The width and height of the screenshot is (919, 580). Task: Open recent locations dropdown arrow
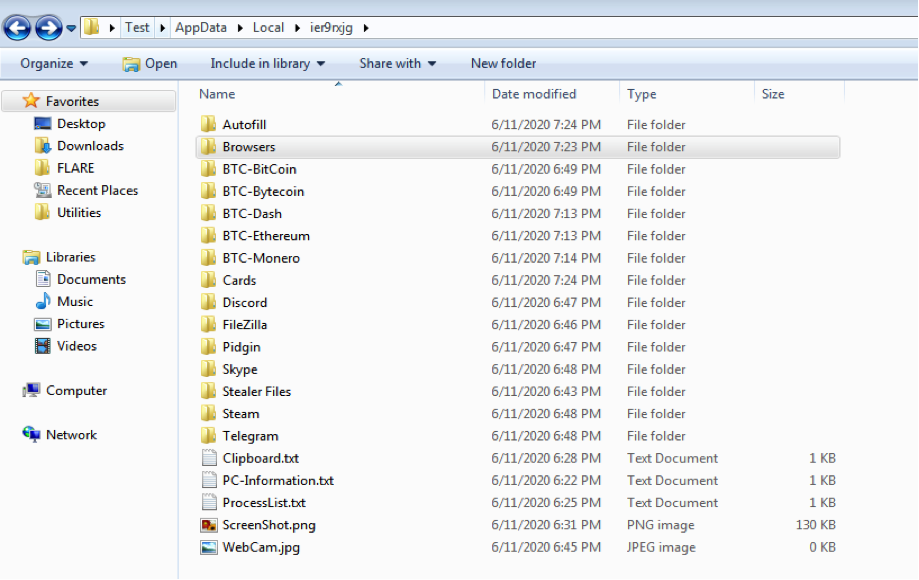click(71, 29)
